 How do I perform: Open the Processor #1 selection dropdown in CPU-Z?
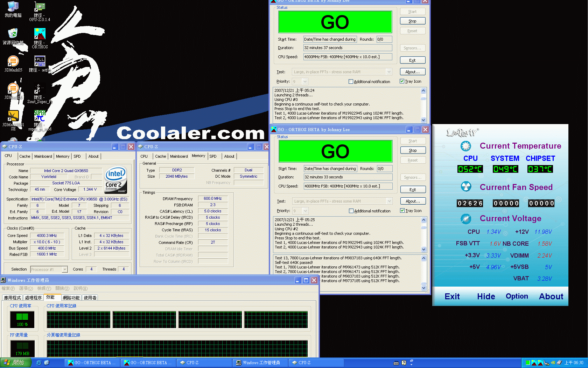tap(65, 270)
